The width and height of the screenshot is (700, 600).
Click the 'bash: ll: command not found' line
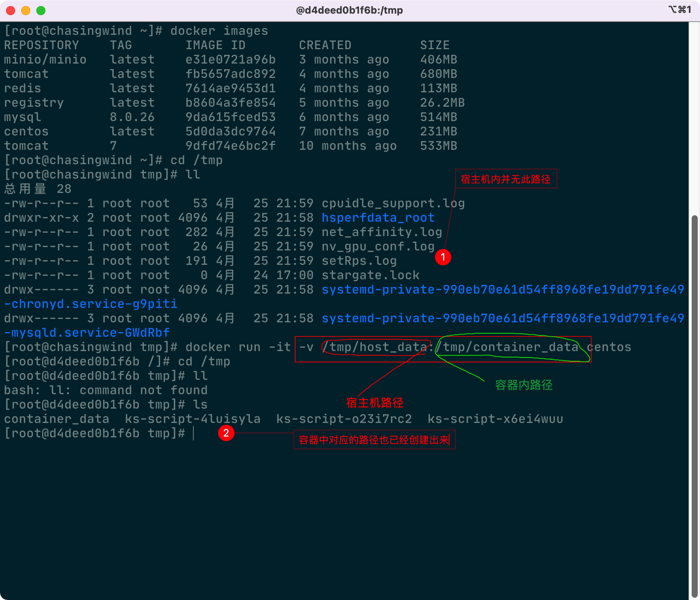(106, 390)
